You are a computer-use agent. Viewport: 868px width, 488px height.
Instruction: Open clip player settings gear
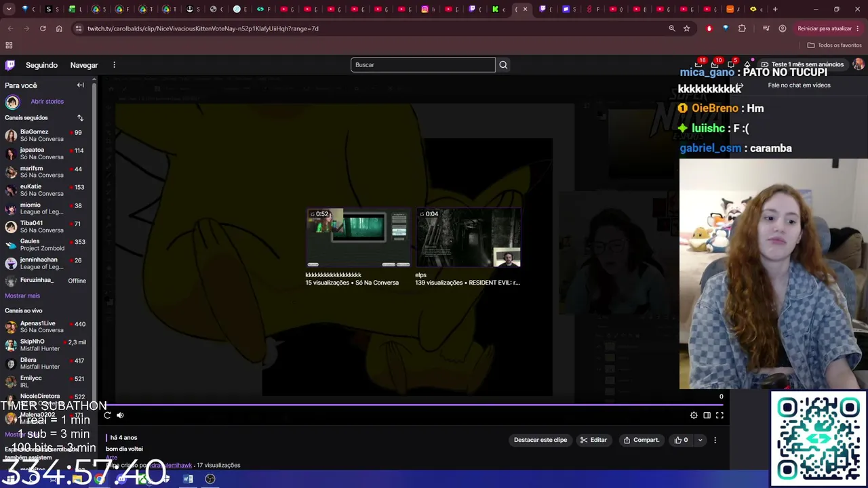click(694, 415)
